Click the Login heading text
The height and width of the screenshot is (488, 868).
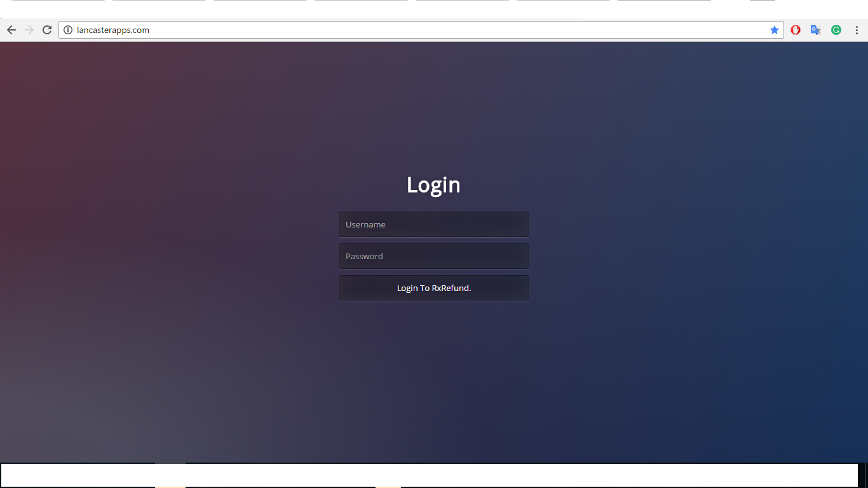[x=433, y=185]
